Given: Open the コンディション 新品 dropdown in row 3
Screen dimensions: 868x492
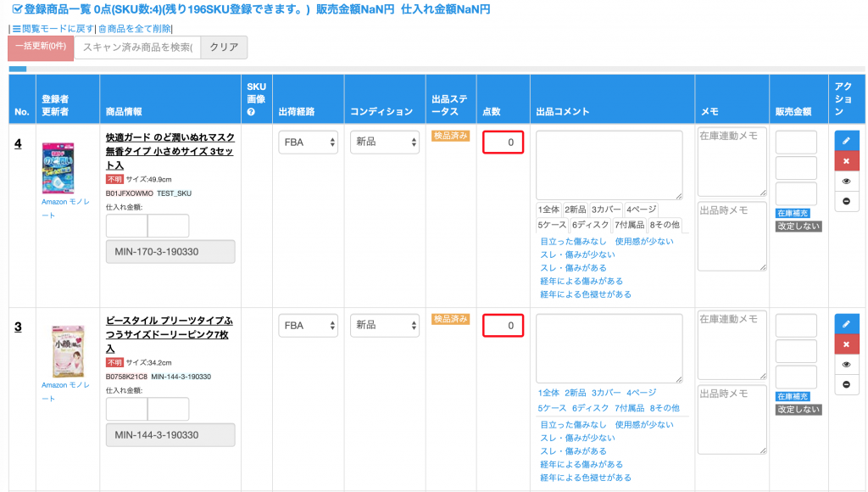Looking at the screenshot, I should click(x=384, y=326).
